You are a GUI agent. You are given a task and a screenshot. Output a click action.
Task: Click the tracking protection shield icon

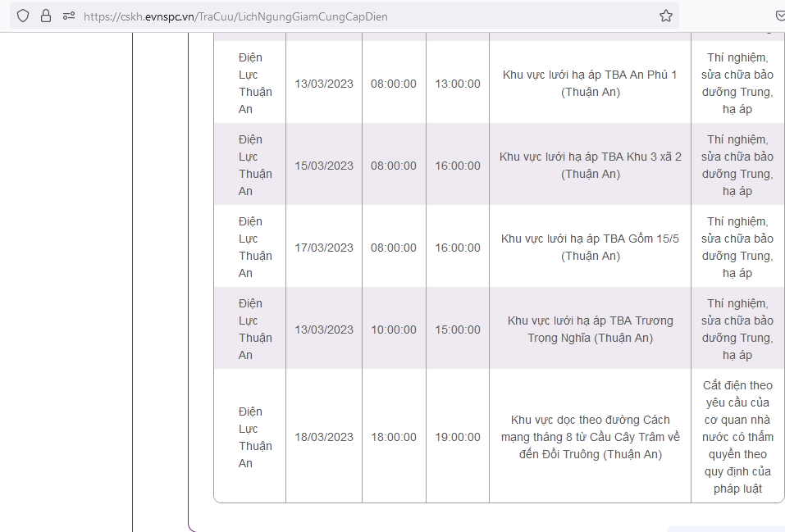tap(23, 16)
